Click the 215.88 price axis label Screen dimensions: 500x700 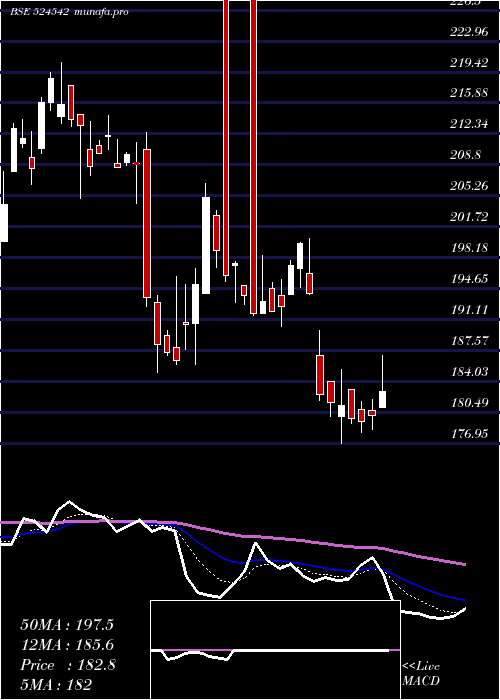tap(469, 94)
